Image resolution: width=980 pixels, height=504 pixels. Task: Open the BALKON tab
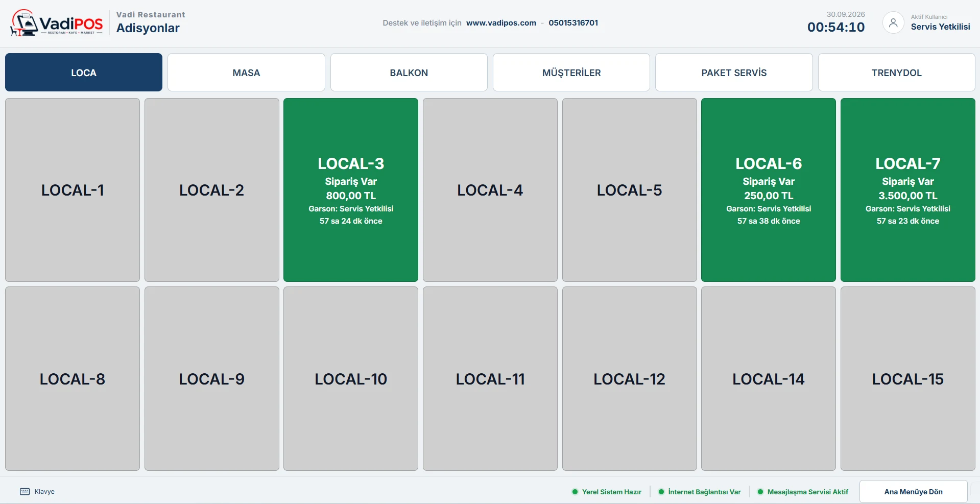pos(409,73)
